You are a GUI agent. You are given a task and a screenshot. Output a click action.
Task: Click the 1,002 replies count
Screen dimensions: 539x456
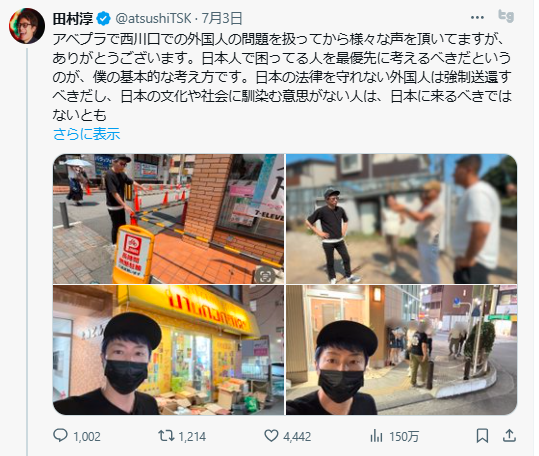(87, 436)
